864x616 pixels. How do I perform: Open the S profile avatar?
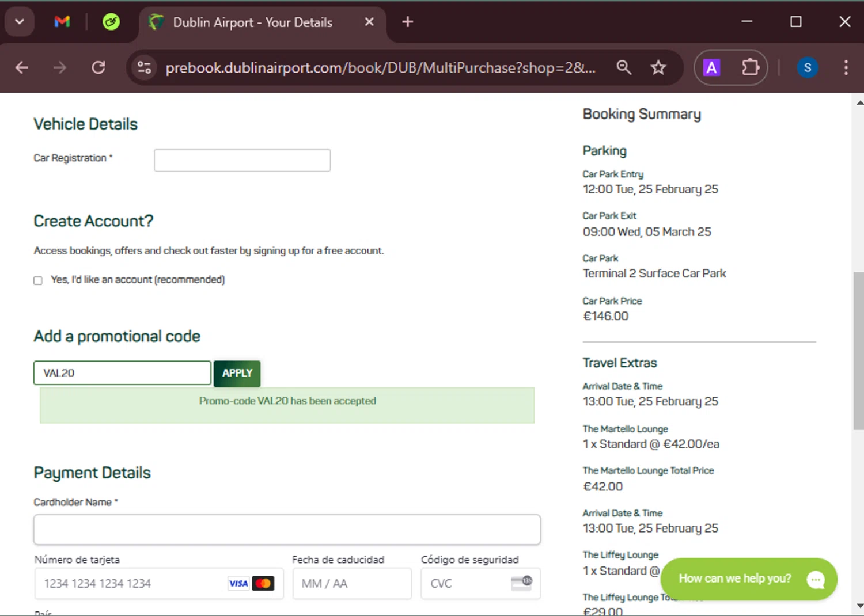[x=808, y=68]
